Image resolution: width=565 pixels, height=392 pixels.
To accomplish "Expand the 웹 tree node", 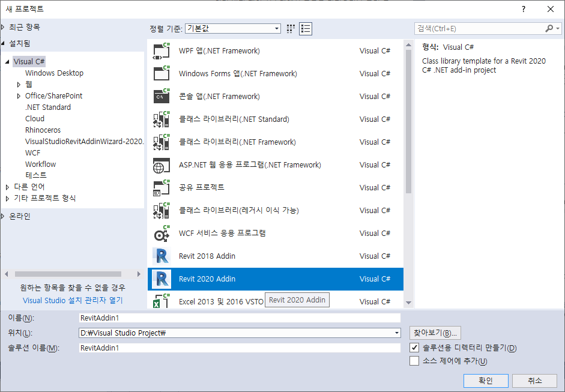I will pyautogui.click(x=19, y=84).
